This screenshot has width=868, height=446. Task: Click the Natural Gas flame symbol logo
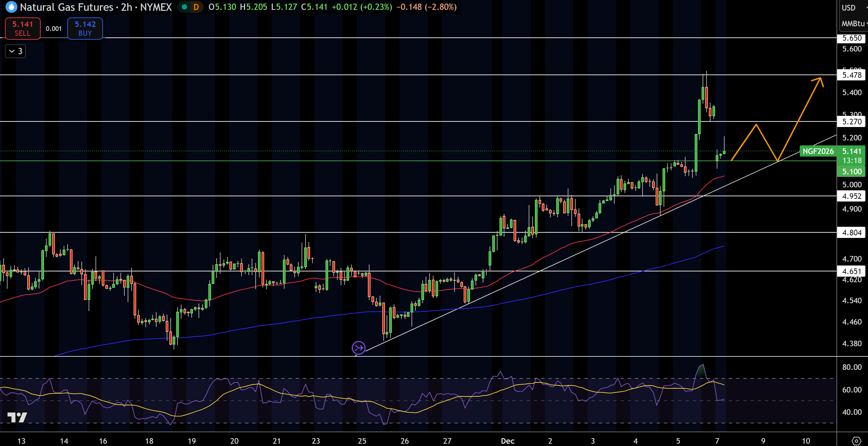11,7
